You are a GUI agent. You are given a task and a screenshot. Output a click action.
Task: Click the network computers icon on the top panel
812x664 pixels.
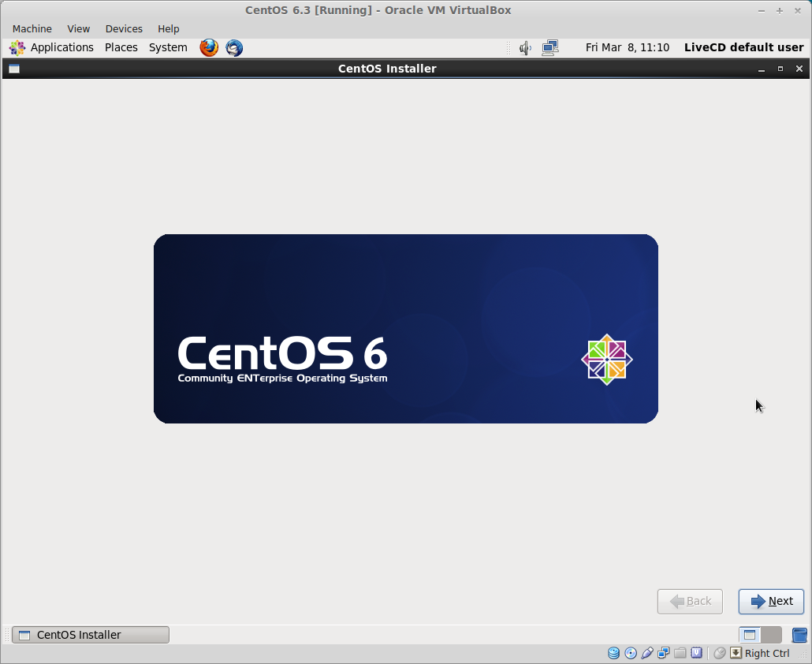point(550,48)
